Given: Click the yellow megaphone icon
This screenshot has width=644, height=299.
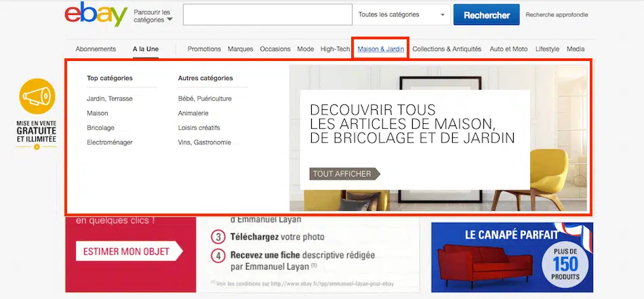Looking at the screenshot, I should point(37,97).
